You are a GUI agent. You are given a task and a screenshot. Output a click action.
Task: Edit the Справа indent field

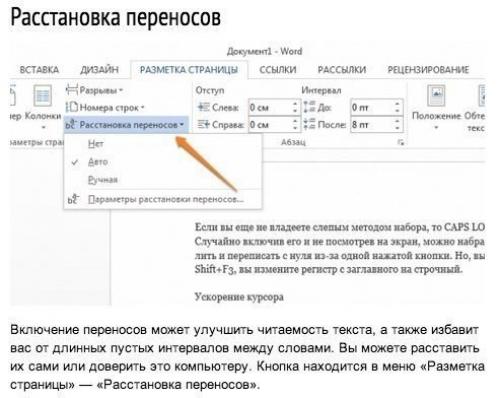(x=269, y=125)
